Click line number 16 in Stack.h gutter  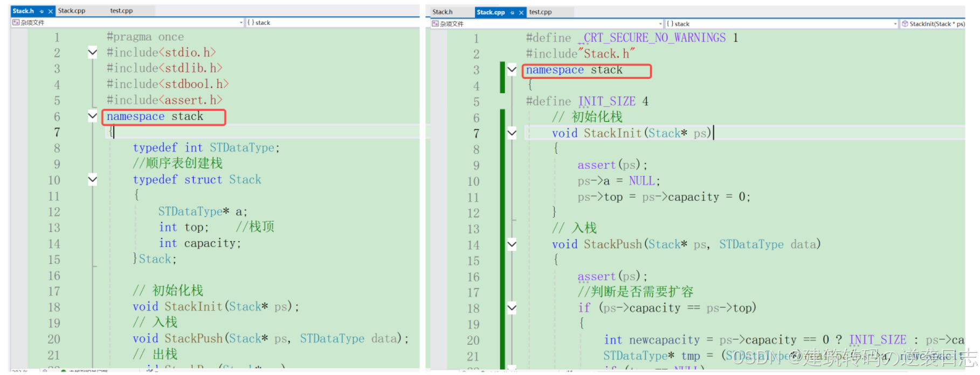54,276
